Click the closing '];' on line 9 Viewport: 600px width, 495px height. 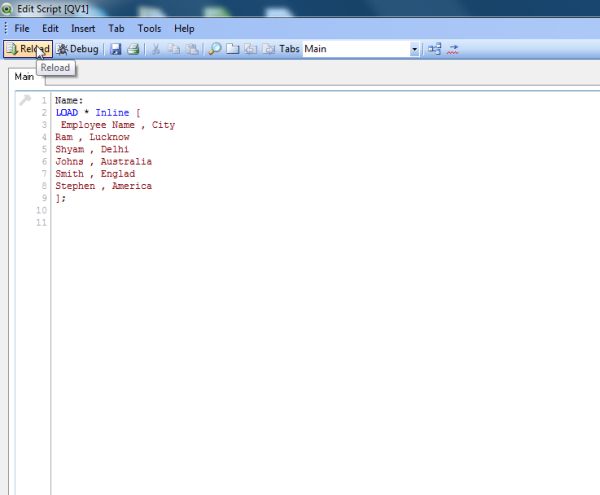click(x=60, y=199)
